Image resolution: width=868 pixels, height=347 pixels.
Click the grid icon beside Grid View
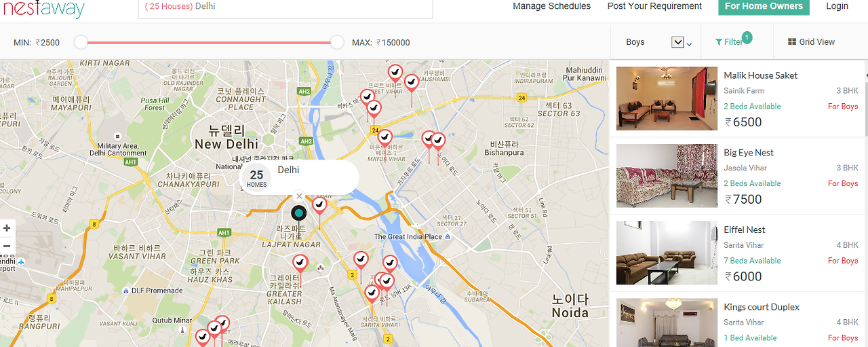coord(791,42)
